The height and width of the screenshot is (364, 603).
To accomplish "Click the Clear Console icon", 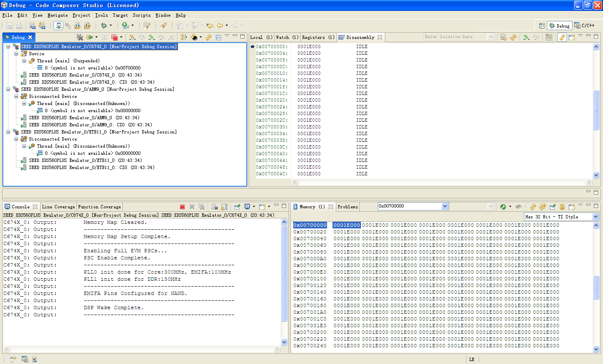I will click(214, 207).
